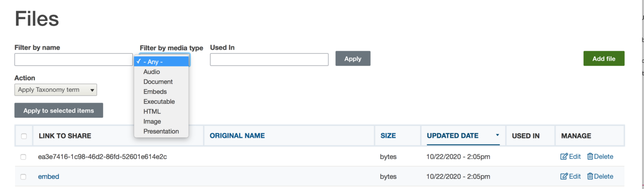
Task: Click the sort arrow beside Updated Date
Action: point(498,135)
